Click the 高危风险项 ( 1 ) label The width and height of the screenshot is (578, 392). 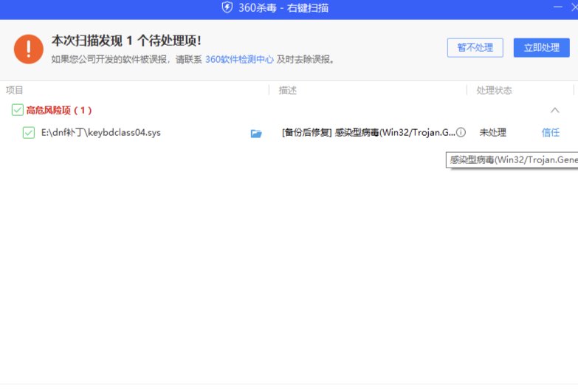(x=58, y=110)
